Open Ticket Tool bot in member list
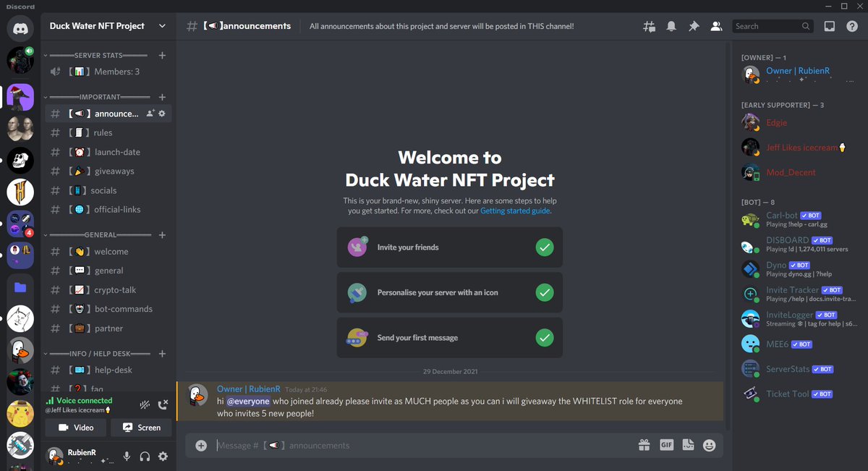 coord(799,394)
